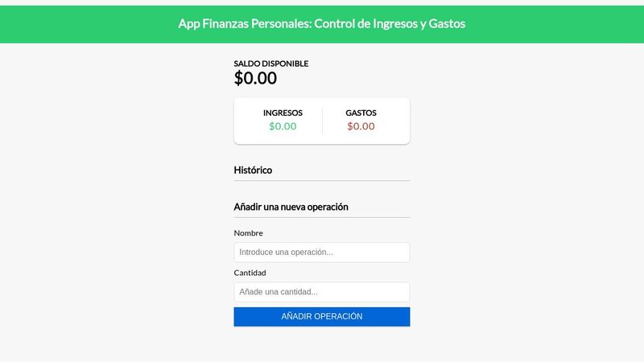This screenshot has height=362, width=644.
Task: Click the Nombre field label
Action: click(x=248, y=232)
